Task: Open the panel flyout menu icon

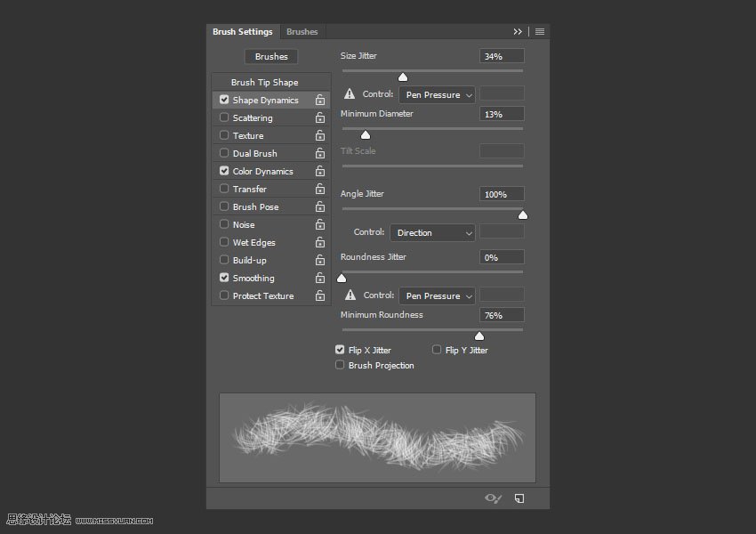Action: (540, 32)
